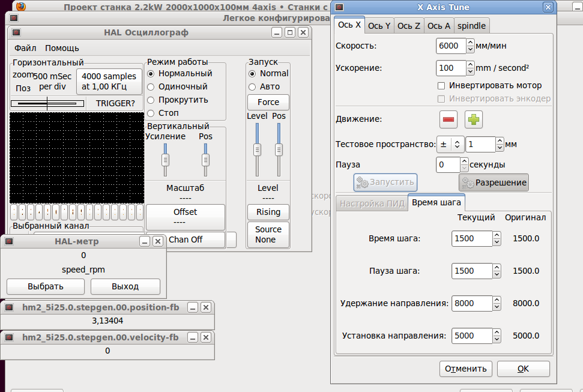583x392 pixels.
Task: Adjust the vertical Pos slider
Action: 205,160
